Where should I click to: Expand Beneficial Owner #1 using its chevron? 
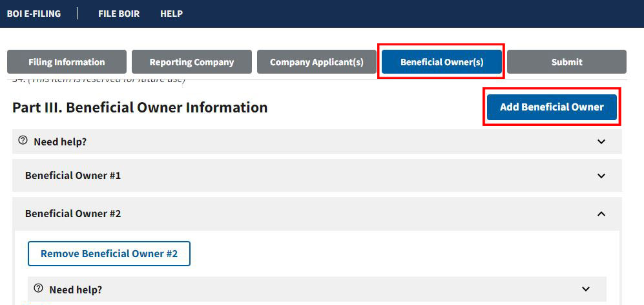601,176
